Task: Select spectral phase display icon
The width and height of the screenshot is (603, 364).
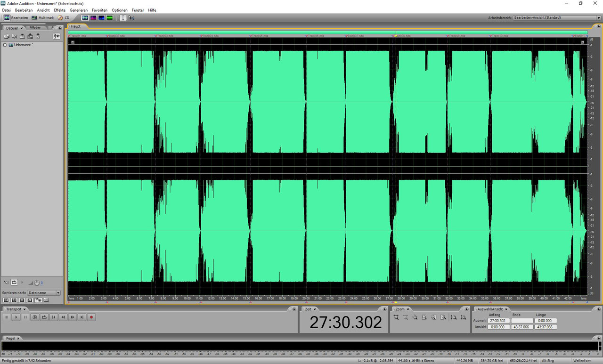Action: (x=110, y=17)
